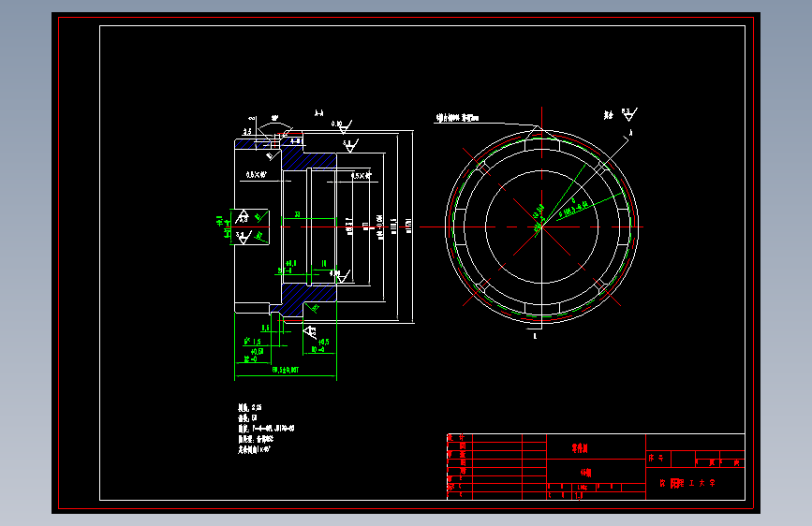Image resolution: width=812 pixels, height=526 pixels.
Task: Select the green 10 groove dimension
Action: 324,264
